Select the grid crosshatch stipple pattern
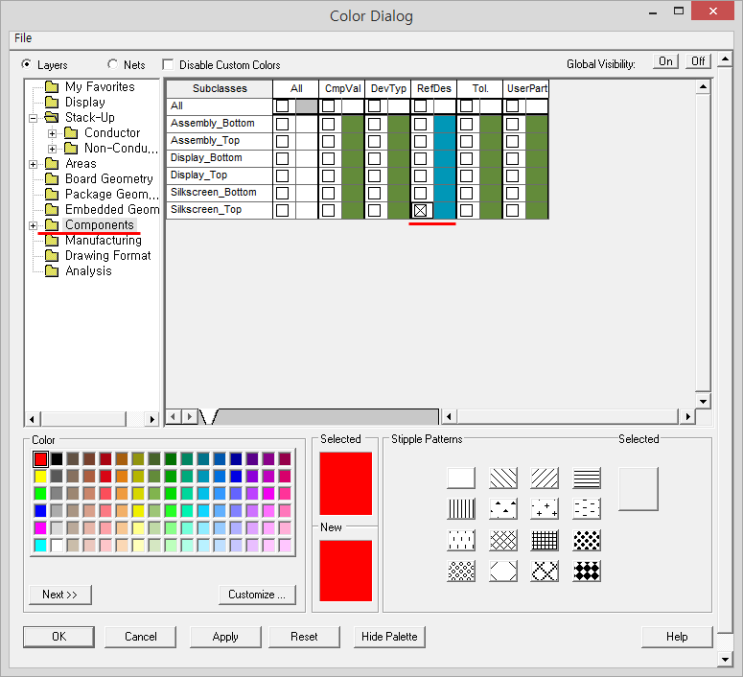The width and height of the screenshot is (743, 677). click(x=545, y=539)
